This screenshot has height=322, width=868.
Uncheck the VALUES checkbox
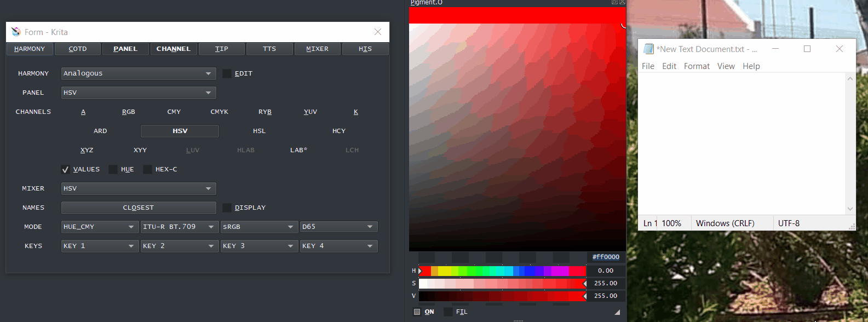click(x=66, y=169)
